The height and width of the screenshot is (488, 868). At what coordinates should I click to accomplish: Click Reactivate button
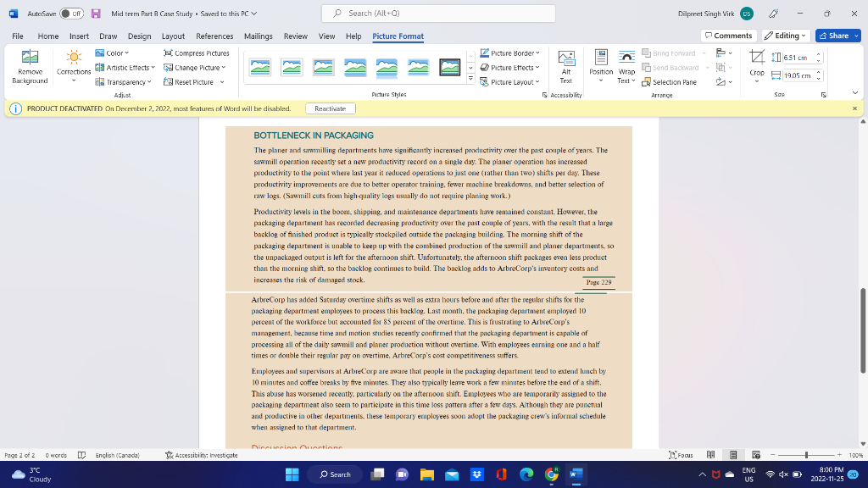click(x=331, y=108)
